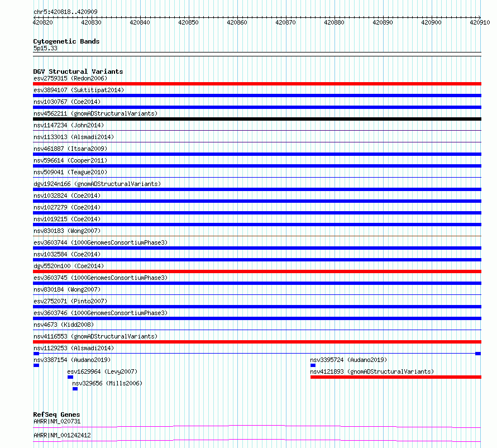Click the nsv509041 (Teague2010) label
497x448 pixels.
pos(70,172)
